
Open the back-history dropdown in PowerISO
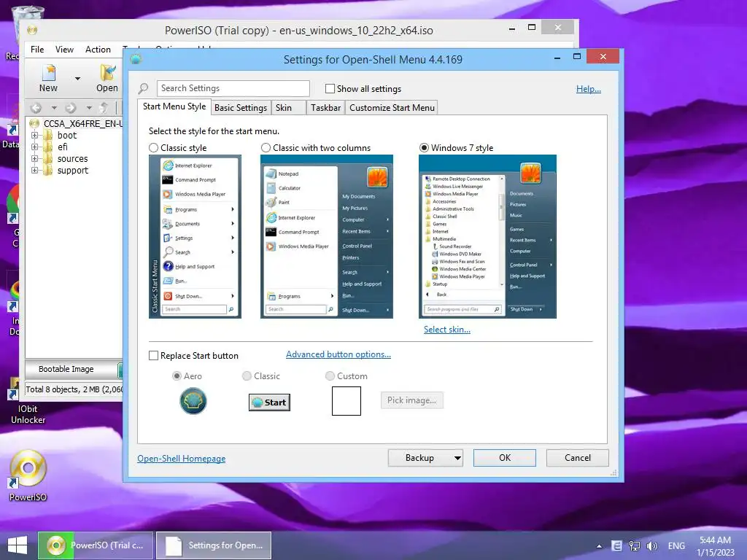click(x=54, y=108)
